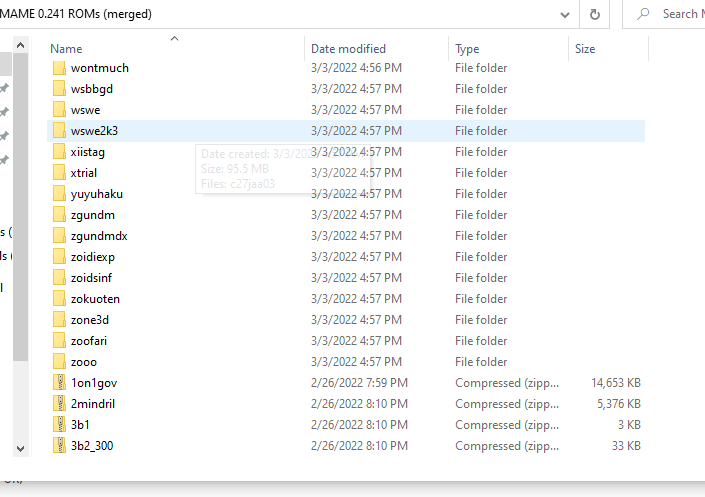Screen dimensions: 705x497
Task: Click the wsbbgd folder icon
Action: coord(59,89)
